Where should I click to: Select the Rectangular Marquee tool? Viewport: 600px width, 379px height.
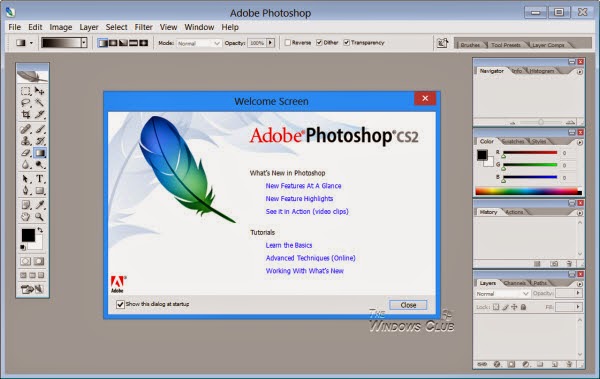click(26, 91)
